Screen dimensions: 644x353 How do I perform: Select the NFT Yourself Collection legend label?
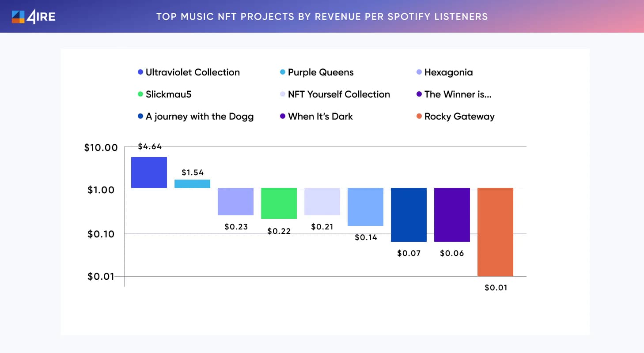click(x=339, y=94)
